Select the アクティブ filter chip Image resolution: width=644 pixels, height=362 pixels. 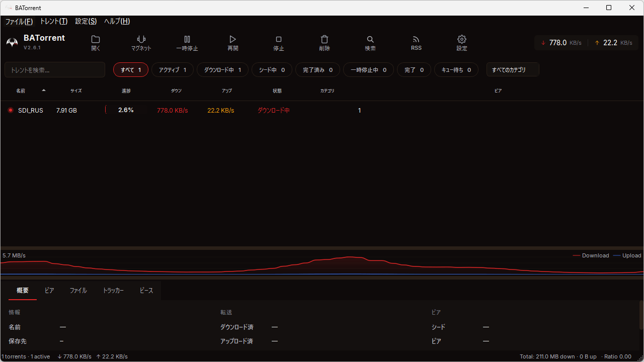click(173, 70)
